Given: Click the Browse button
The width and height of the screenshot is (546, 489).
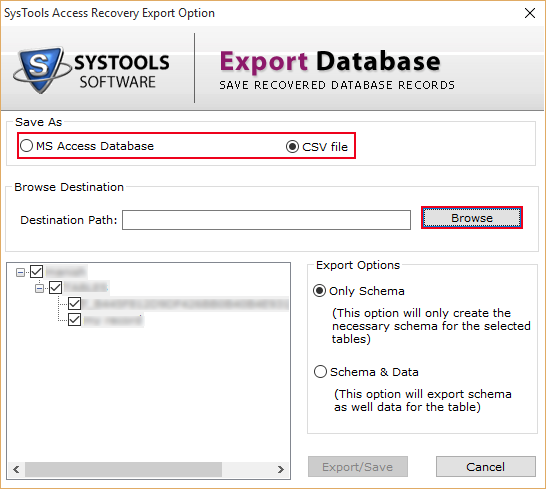Looking at the screenshot, I should [471, 218].
